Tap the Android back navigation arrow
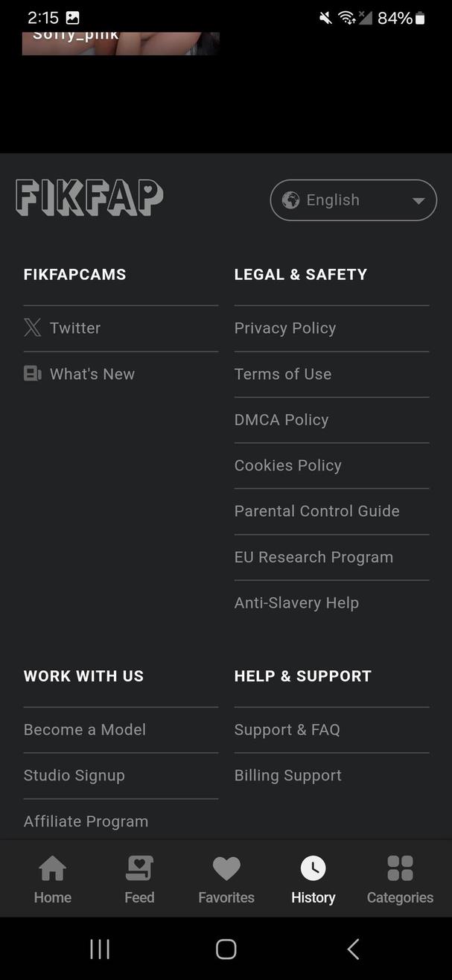The width and height of the screenshot is (452, 980). [352, 948]
